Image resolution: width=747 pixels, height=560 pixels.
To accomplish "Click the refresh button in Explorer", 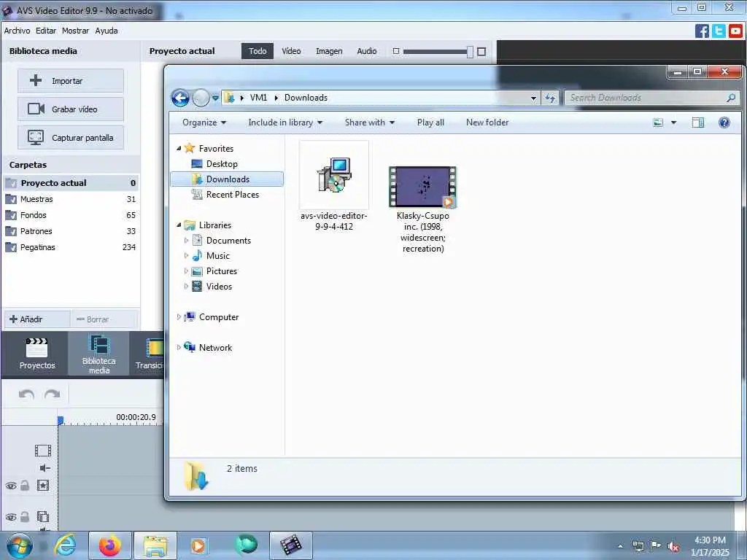I will [550, 98].
